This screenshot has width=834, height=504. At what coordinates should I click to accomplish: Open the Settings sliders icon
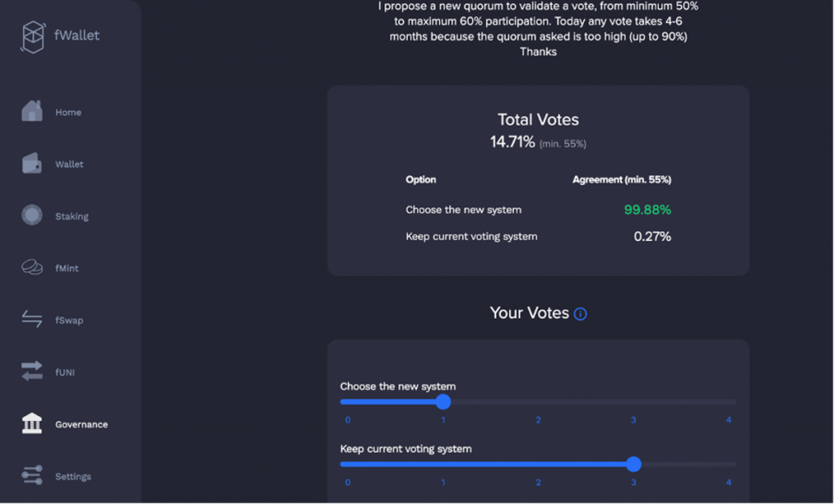(32, 476)
